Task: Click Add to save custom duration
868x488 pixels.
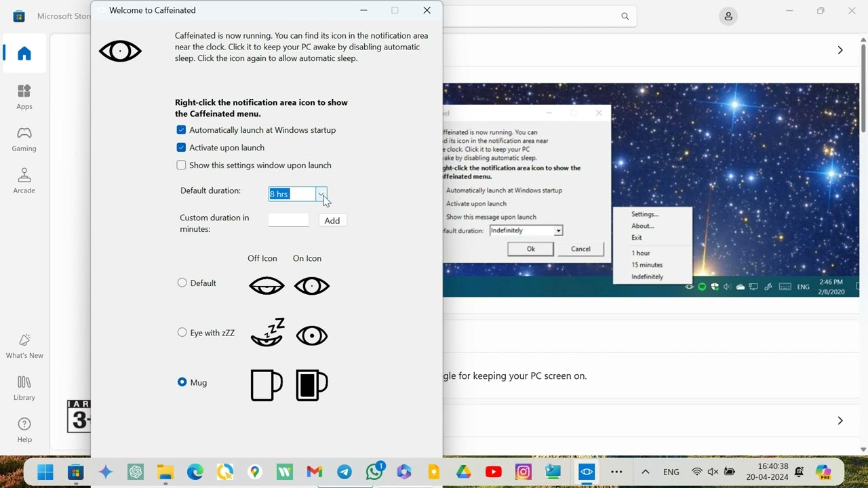Action: click(332, 220)
